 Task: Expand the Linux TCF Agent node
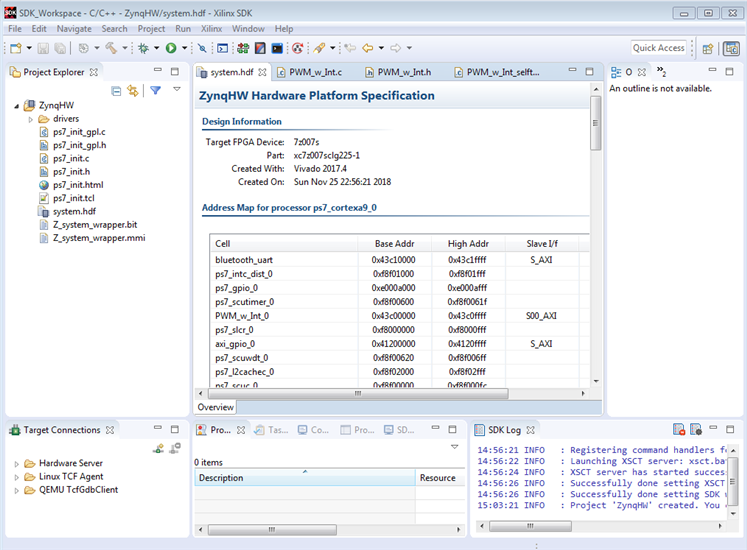pos(17,477)
